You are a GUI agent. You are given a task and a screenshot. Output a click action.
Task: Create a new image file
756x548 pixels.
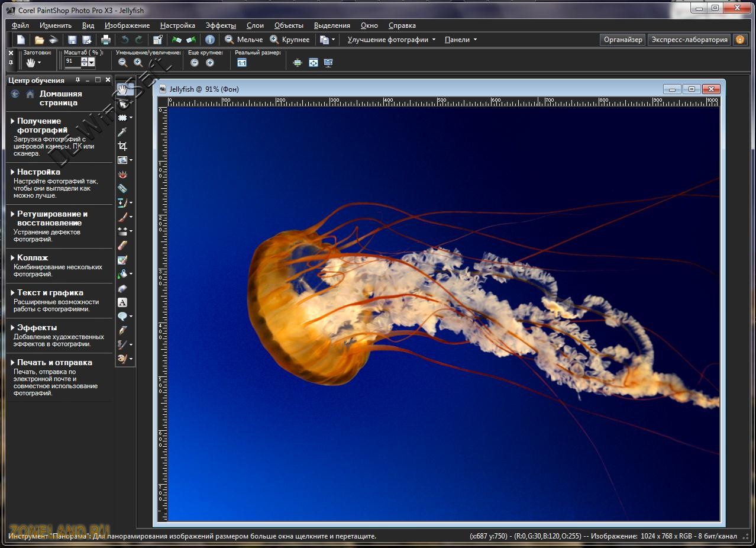(21, 40)
